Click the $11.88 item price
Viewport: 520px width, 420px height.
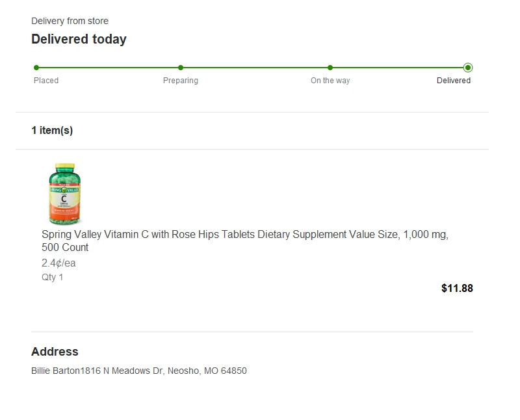tap(457, 288)
